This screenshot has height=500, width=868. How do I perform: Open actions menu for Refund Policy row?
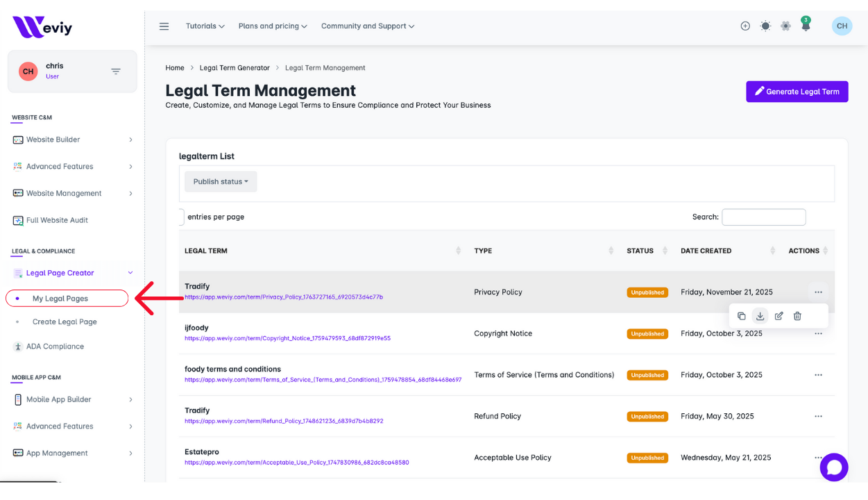pyautogui.click(x=818, y=417)
